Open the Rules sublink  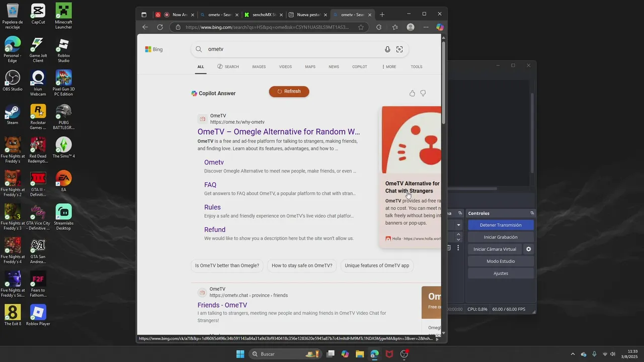212,207
